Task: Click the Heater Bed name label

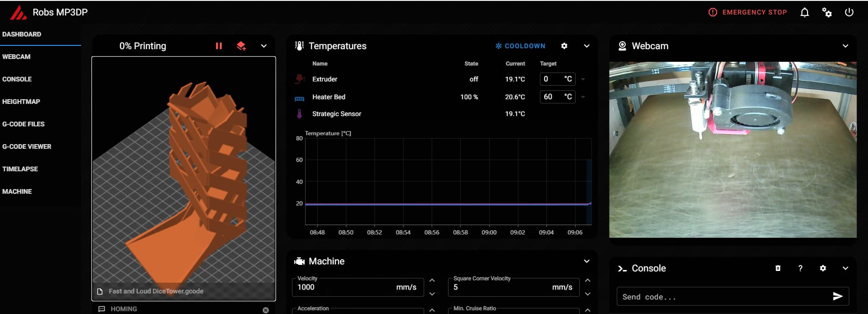Action: 329,97
